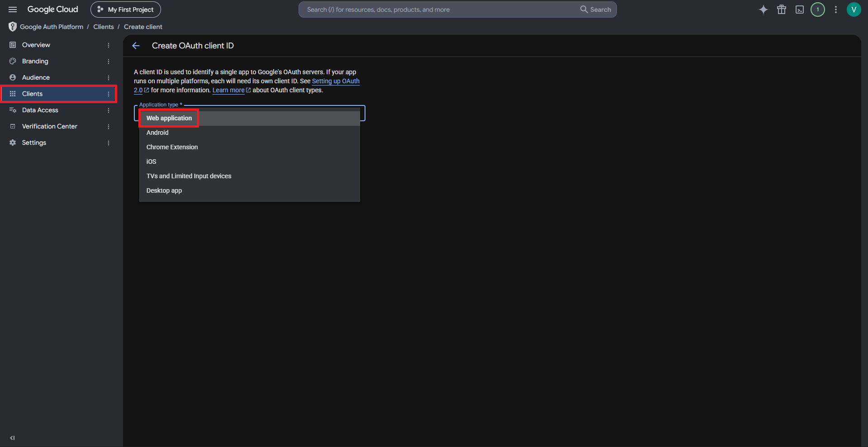Open Verification Center row three-dot menu
This screenshot has height=447, width=868.
coord(109,127)
